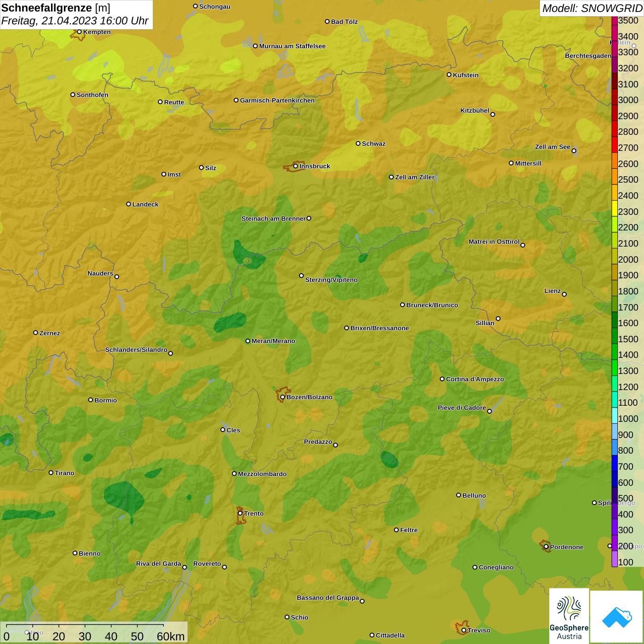The height and width of the screenshot is (644, 644).
Task: Click the Sonthofen label
Action: click(x=92, y=95)
